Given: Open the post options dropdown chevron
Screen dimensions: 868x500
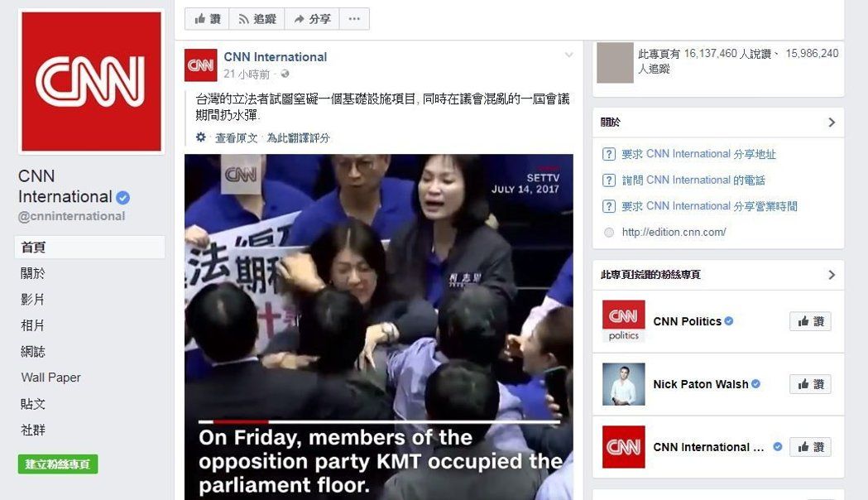Looking at the screenshot, I should click(x=568, y=55).
